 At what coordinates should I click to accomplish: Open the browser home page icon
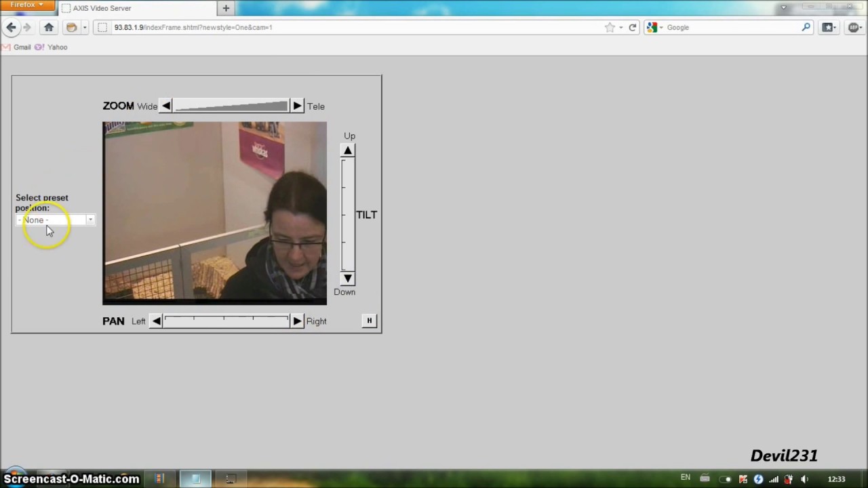pyautogui.click(x=49, y=27)
